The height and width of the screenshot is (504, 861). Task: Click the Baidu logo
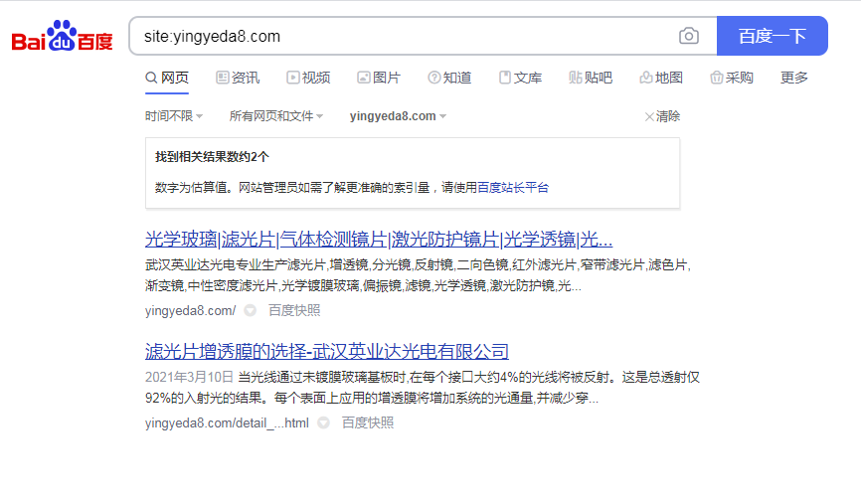click(62, 36)
